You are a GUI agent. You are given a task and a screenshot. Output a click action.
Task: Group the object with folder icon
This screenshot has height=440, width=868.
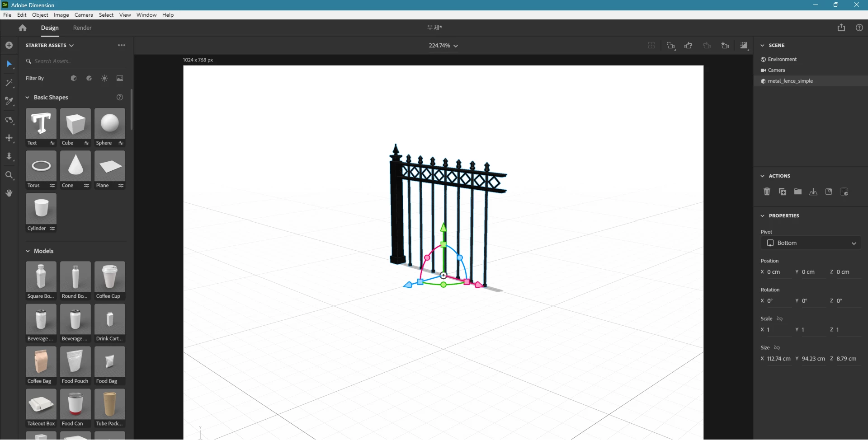click(x=797, y=192)
